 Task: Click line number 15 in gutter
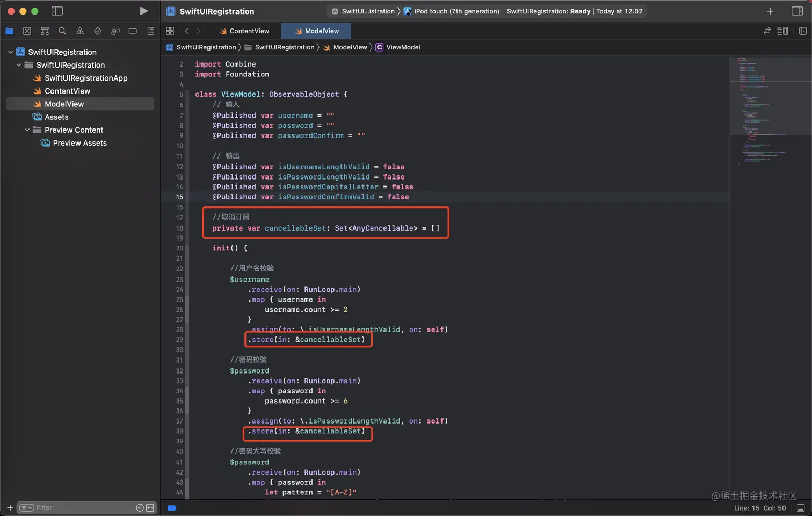pos(179,197)
